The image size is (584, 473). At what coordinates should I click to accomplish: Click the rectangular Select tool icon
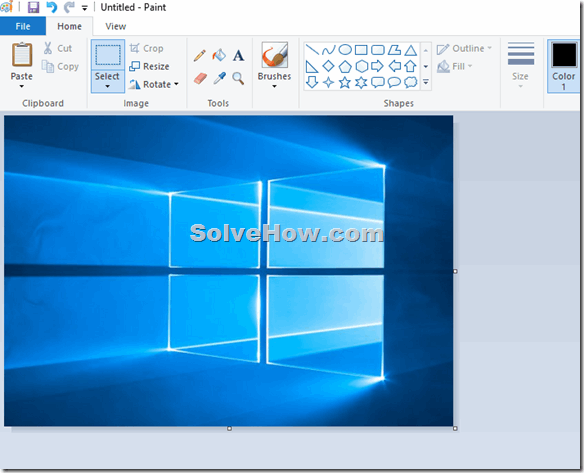pyautogui.click(x=108, y=55)
